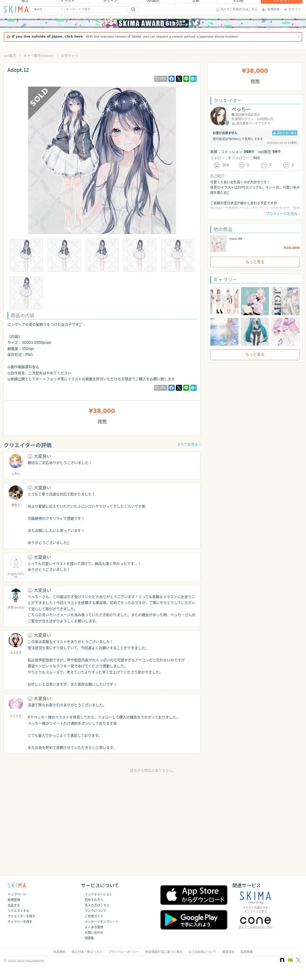Open 法人でご利用の方はこちら header link
Viewport: 306px width, 980px height.
click(237, 10)
